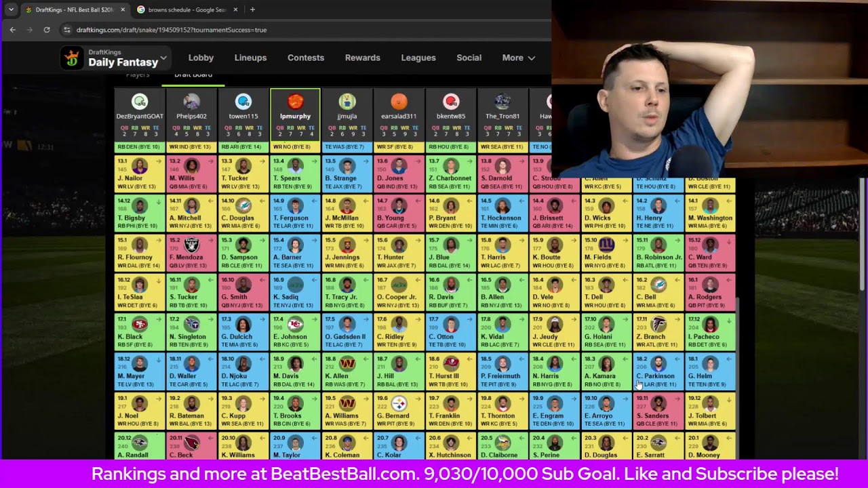868x488 pixels.
Task: Go to Lineups
Action: [x=250, y=58]
